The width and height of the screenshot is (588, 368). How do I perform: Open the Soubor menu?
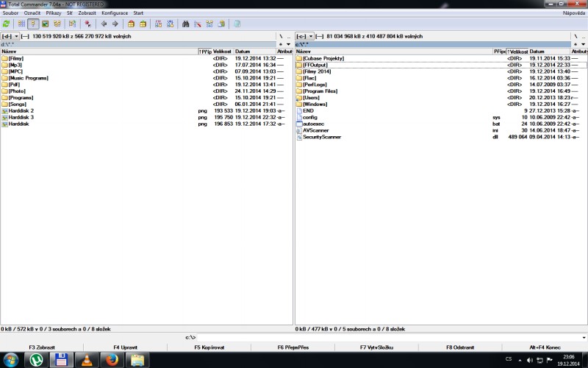(10, 13)
